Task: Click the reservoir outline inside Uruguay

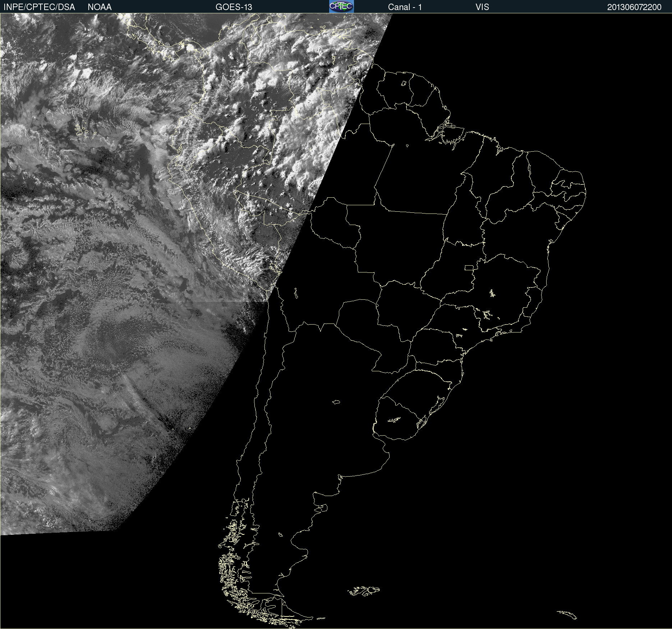Action: click(394, 419)
